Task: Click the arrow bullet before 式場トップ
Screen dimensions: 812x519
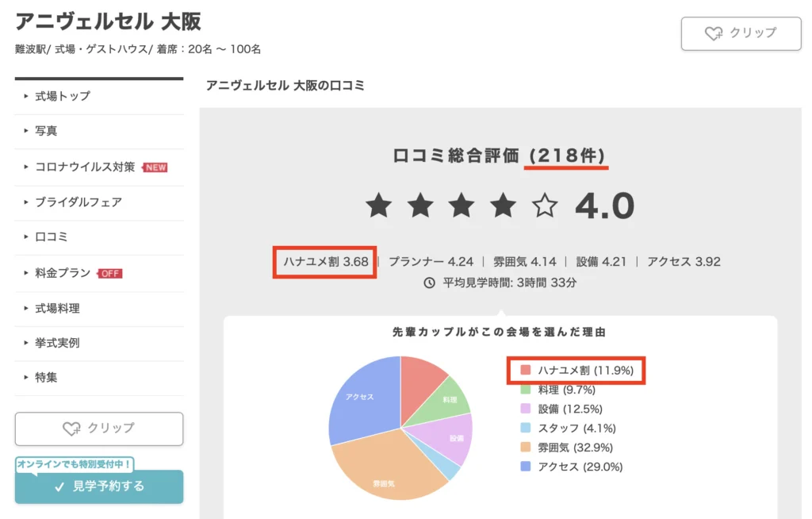Action: point(25,96)
